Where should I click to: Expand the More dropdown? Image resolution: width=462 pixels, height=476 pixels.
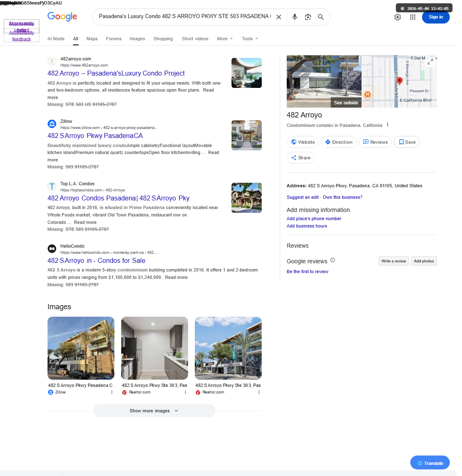[x=225, y=39]
